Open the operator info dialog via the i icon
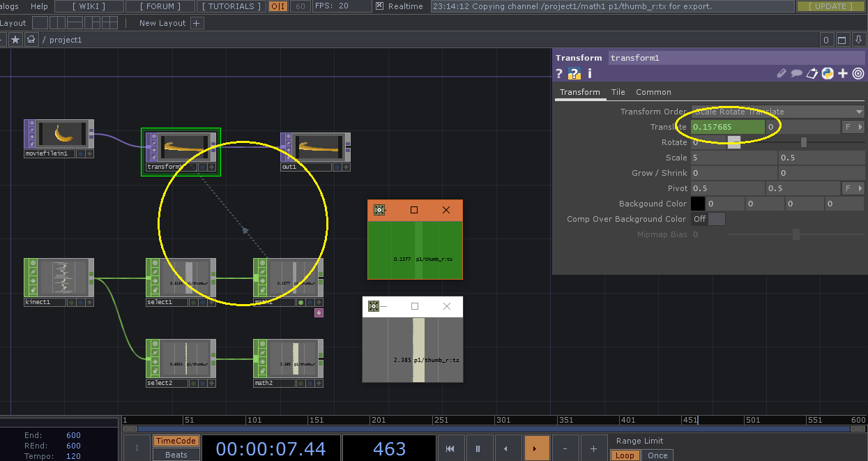This screenshot has height=461, width=868. (x=589, y=73)
